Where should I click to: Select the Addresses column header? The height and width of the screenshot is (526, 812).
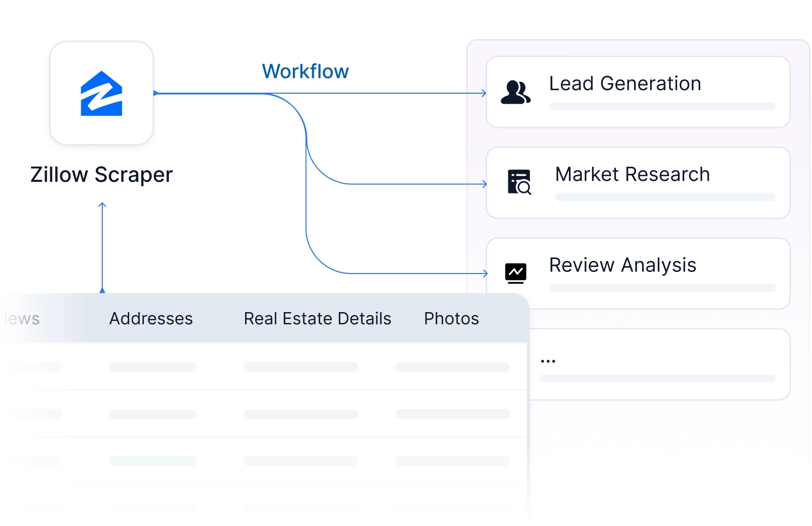(151, 319)
